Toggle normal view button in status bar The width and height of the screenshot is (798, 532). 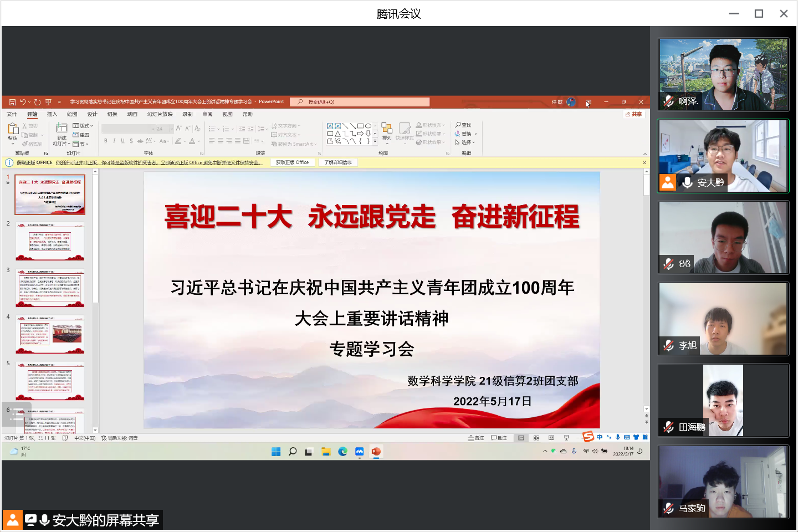click(521, 438)
